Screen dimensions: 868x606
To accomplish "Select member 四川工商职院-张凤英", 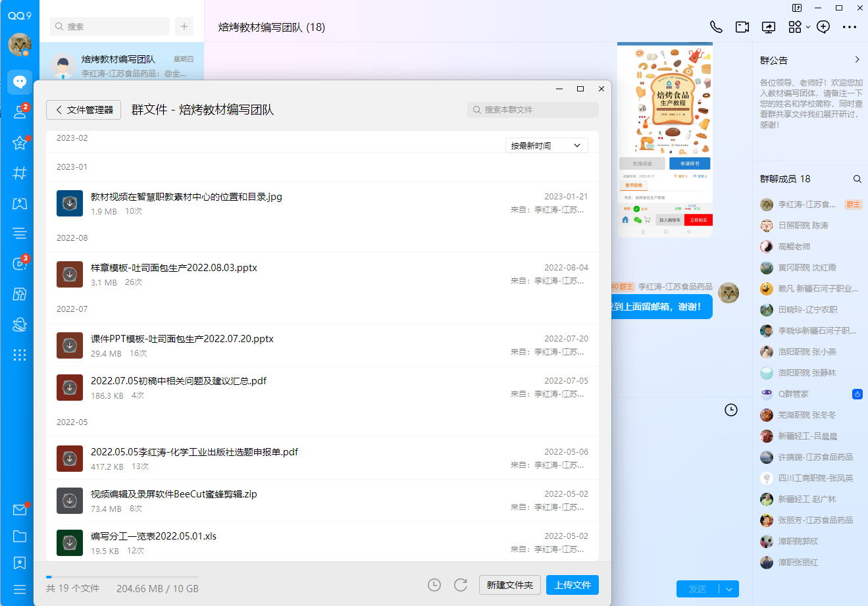I will click(811, 478).
